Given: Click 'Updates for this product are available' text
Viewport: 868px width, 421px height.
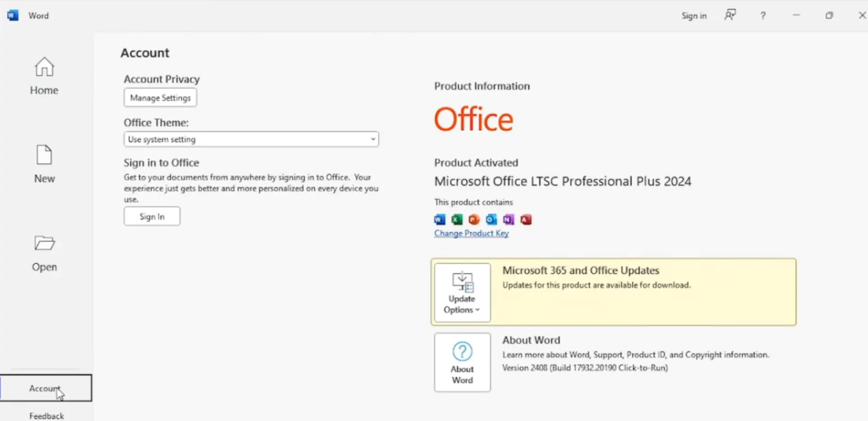Looking at the screenshot, I should pyautogui.click(x=596, y=285).
